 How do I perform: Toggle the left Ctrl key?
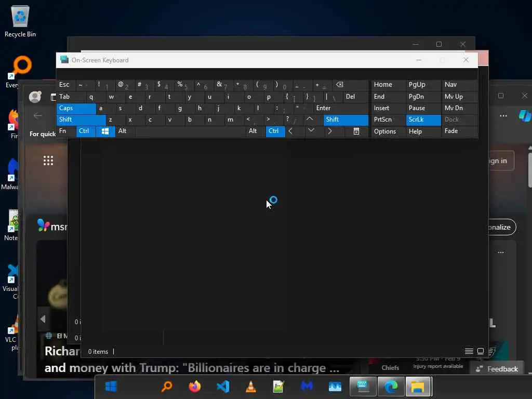tap(86, 131)
